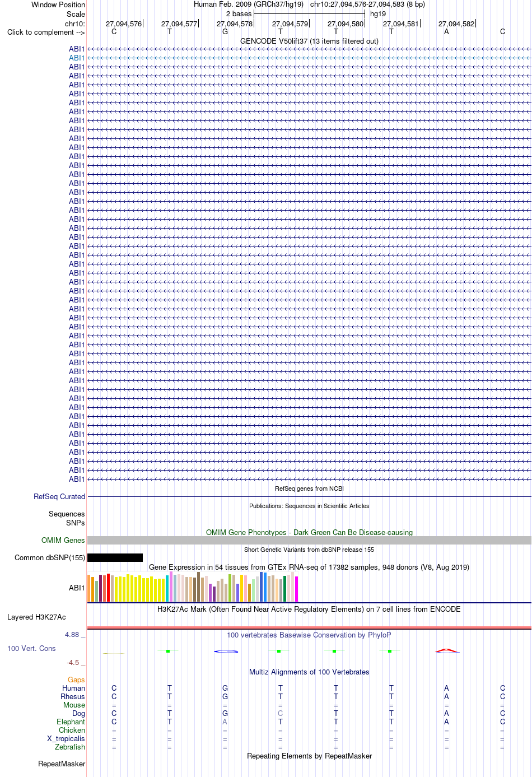Select the Chicken alignment row label
The image size is (532, 777).
tap(72, 730)
